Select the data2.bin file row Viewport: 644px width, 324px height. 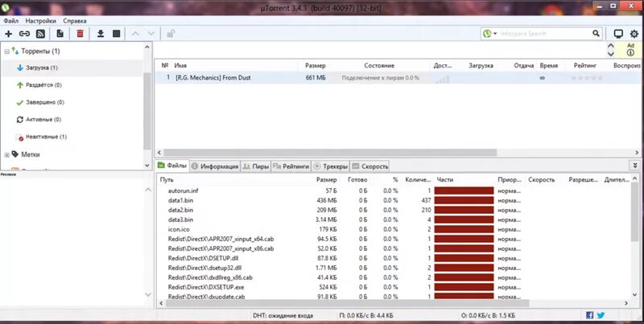[394, 210]
